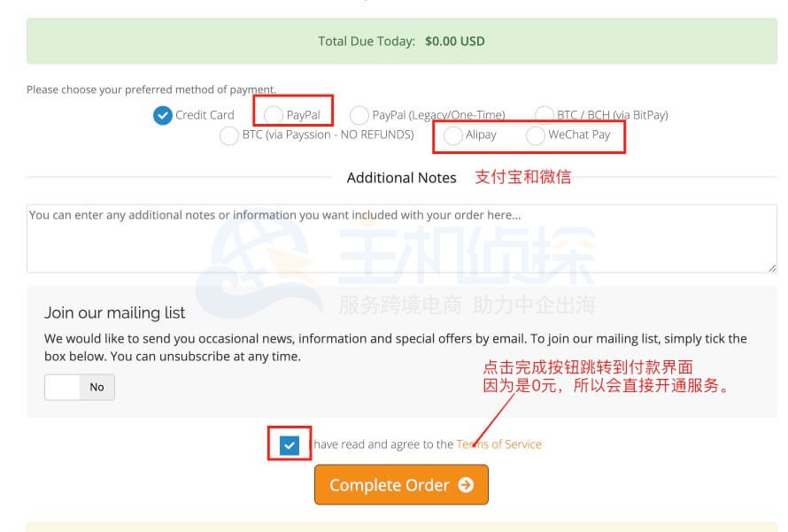The height and width of the screenshot is (532, 788).
Task: Select the PayPal radio button
Action: point(274,116)
